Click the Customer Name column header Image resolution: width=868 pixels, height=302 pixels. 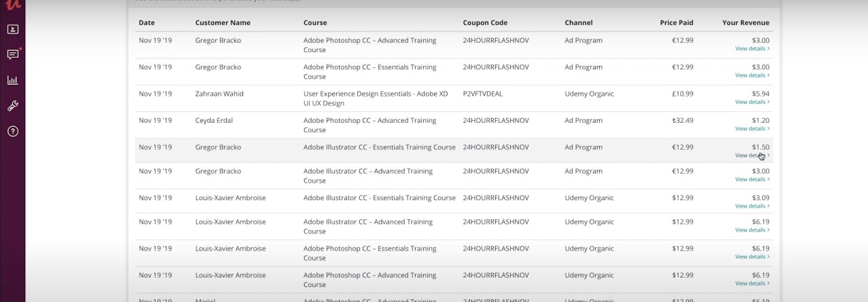[223, 22]
